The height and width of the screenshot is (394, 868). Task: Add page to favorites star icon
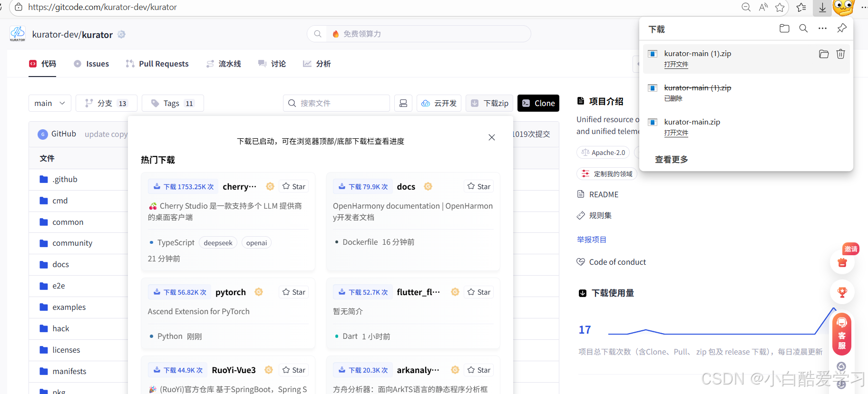tap(780, 7)
